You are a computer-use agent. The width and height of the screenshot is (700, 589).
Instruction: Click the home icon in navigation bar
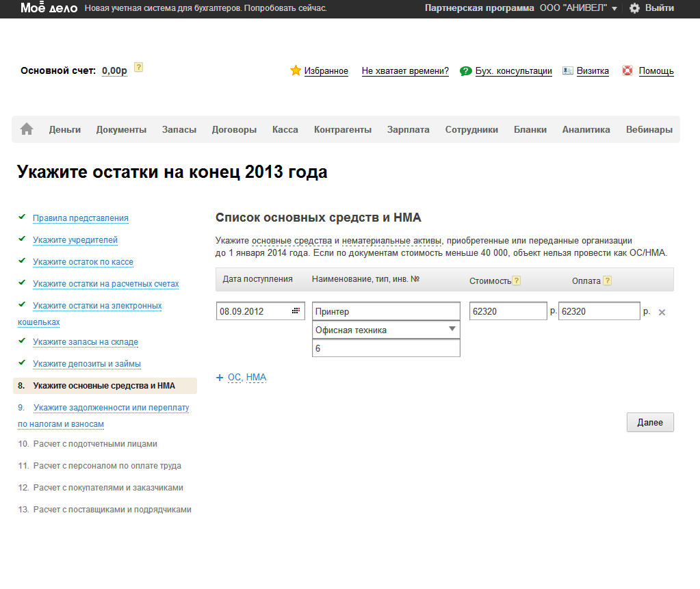27,129
